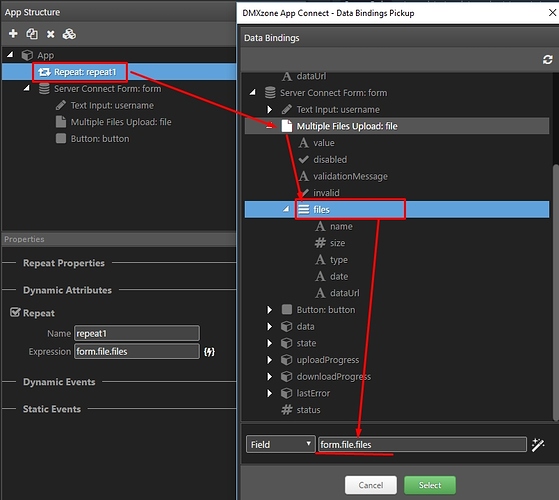The image size is (559, 500).
Task: Click the components cubes icon in App Structure
Action: (x=69, y=34)
